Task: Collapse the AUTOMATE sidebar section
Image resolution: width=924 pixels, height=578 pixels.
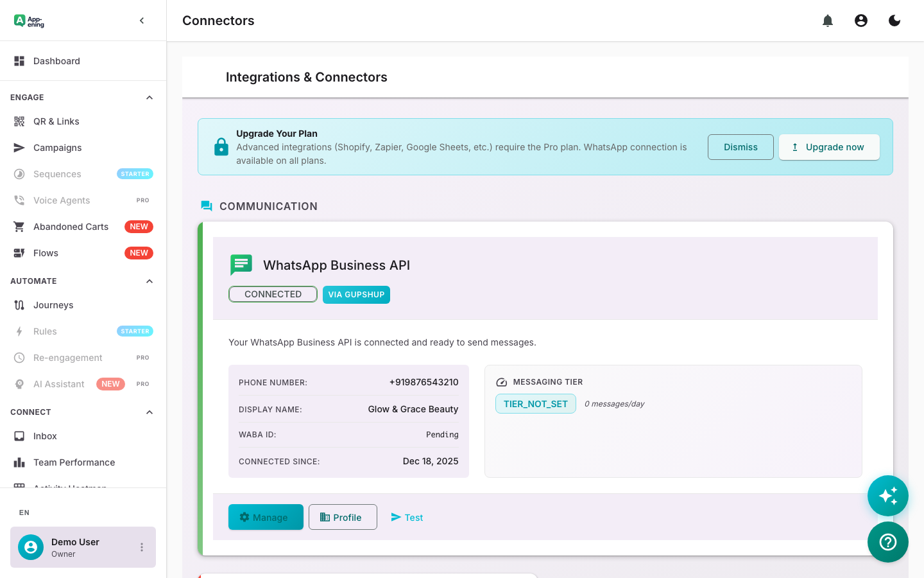Action: pyautogui.click(x=149, y=281)
